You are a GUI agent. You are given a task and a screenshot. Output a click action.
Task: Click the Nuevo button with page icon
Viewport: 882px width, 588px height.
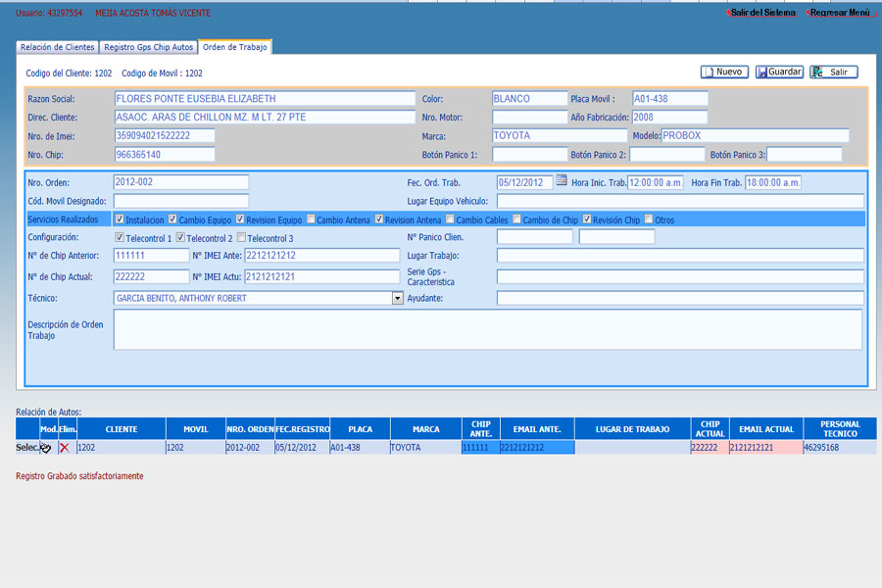click(724, 73)
